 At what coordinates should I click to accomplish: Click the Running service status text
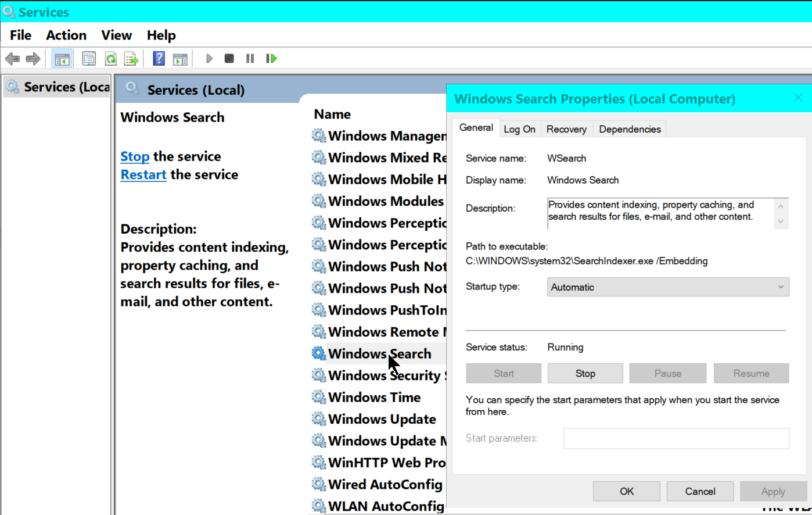565,347
